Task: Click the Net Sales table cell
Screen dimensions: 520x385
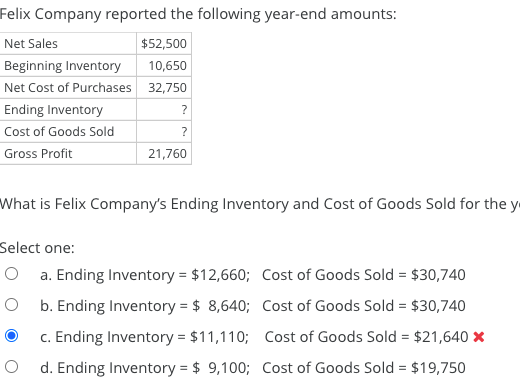Action: click(x=68, y=44)
